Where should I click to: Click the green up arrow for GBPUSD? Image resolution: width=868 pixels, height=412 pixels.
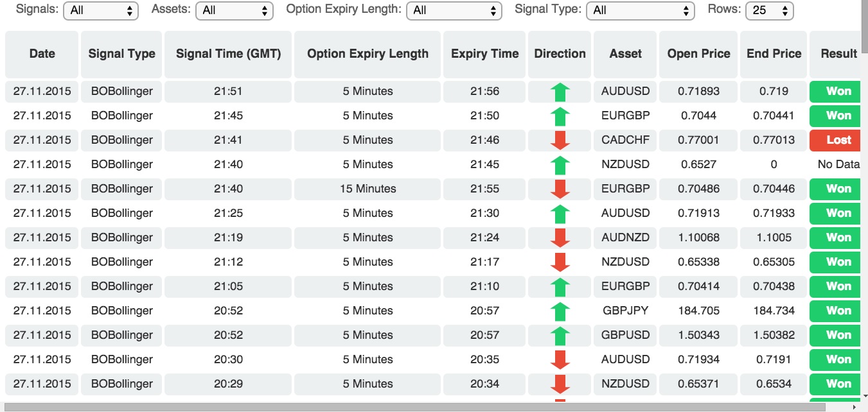coord(560,336)
